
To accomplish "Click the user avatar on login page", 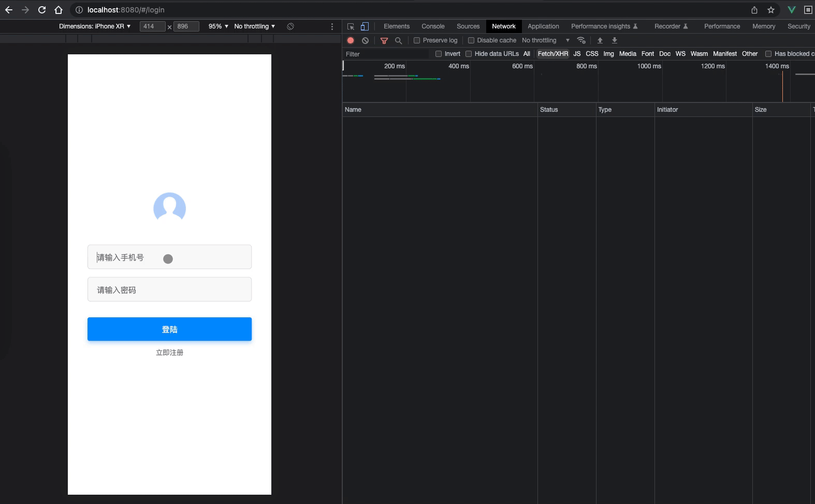I will (169, 207).
